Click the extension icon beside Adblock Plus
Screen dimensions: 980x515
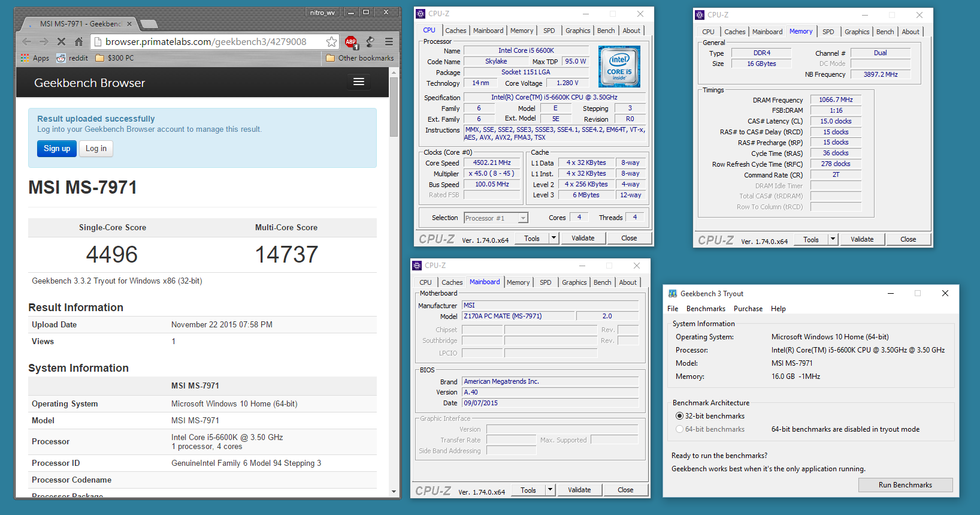click(370, 41)
